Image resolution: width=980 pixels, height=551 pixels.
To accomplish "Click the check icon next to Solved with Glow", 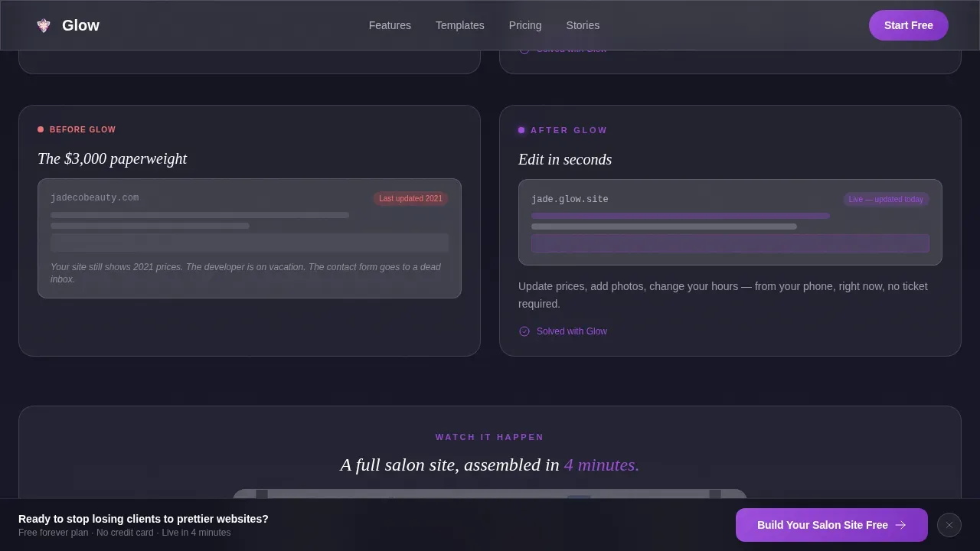I will coord(524,331).
